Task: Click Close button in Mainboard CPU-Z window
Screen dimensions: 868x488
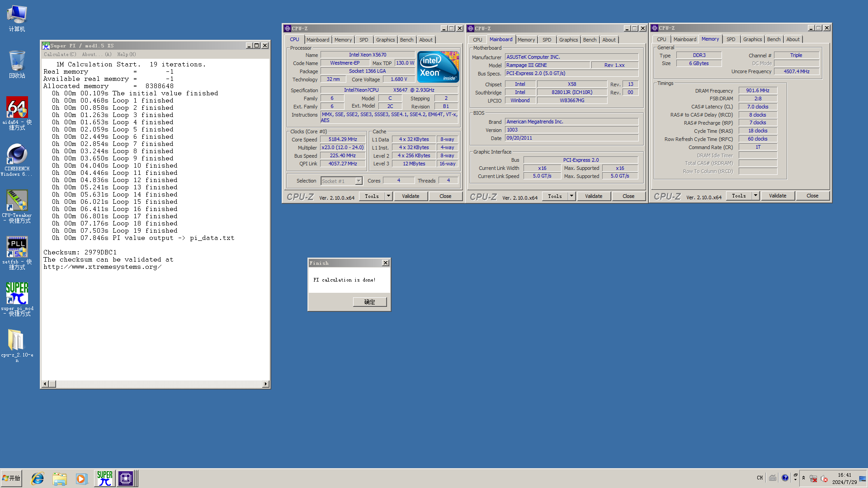Action: (x=628, y=196)
